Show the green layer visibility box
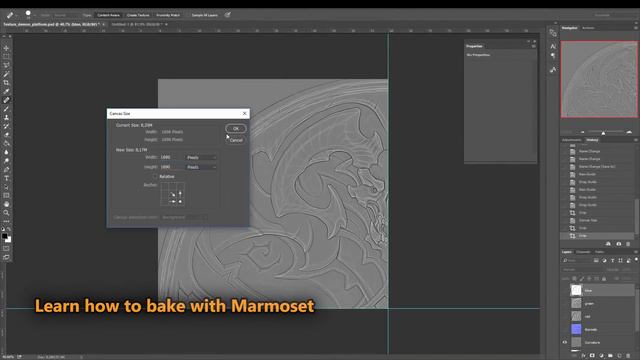Viewport: 640px width, 360px height. click(565, 303)
